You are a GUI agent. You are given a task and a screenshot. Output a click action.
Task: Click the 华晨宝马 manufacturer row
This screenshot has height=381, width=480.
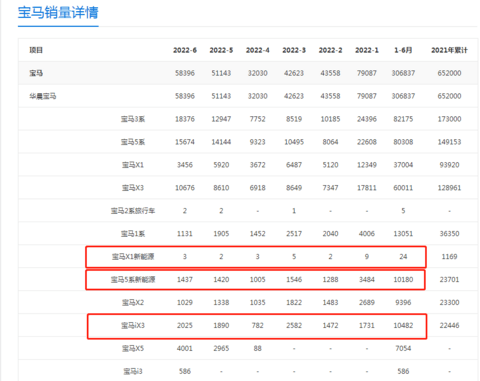pyautogui.click(x=248, y=96)
